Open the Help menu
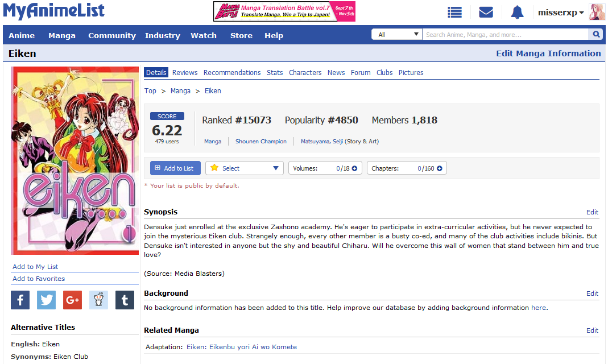The width and height of the screenshot is (608, 364). coord(274,35)
